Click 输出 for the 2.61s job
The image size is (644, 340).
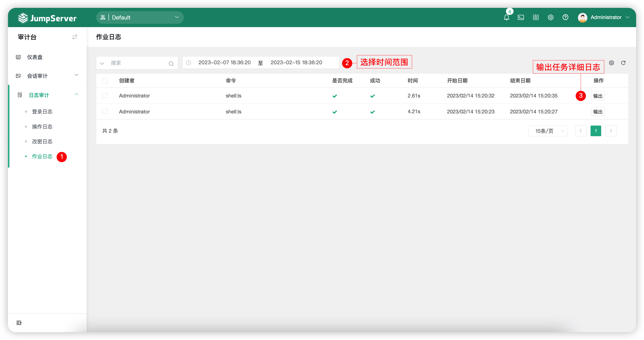tap(598, 96)
